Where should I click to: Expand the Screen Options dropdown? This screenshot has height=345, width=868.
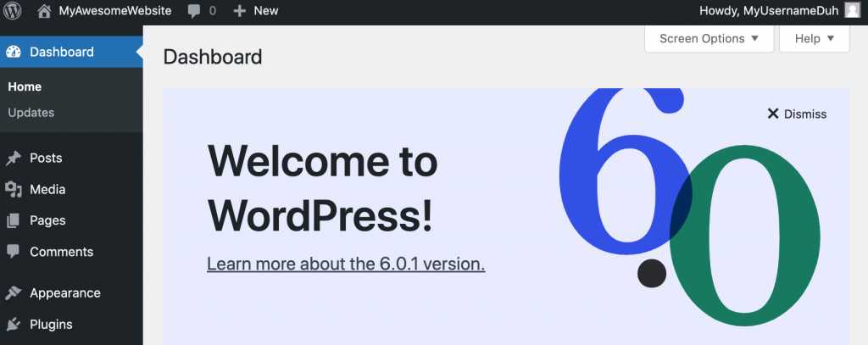tap(709, 39)
